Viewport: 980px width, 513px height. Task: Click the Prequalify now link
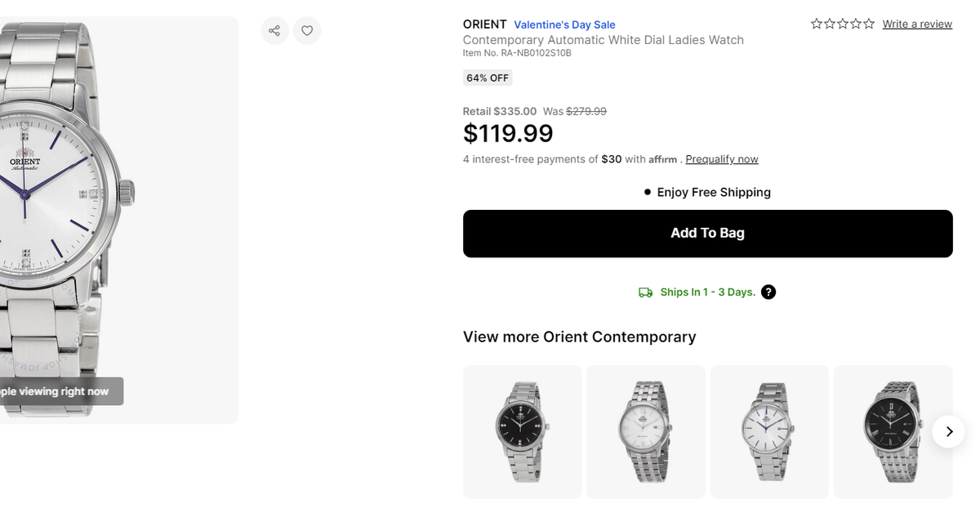coord(721,159)
